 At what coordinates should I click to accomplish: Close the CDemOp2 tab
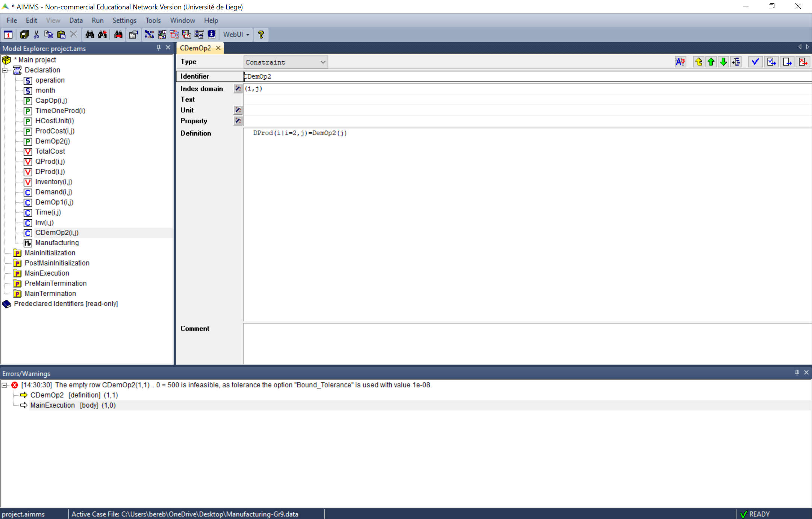218,48
